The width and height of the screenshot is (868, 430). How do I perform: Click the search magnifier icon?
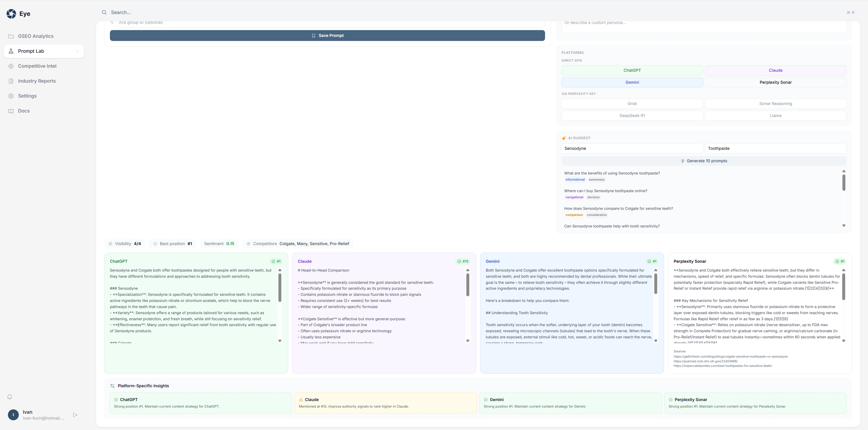coord(104,12)
